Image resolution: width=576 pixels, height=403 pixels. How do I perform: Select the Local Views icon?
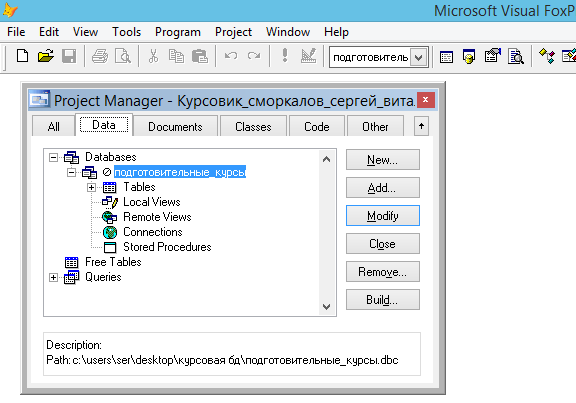pos(110,202)
